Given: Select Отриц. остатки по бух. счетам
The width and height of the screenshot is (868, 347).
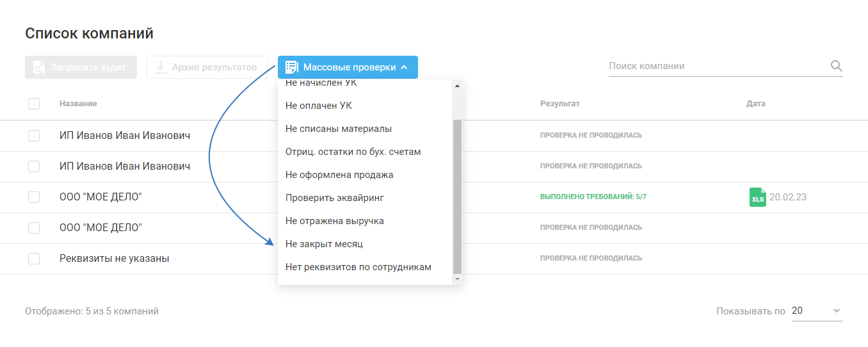Looking at the screenshot, I should 366,152.
